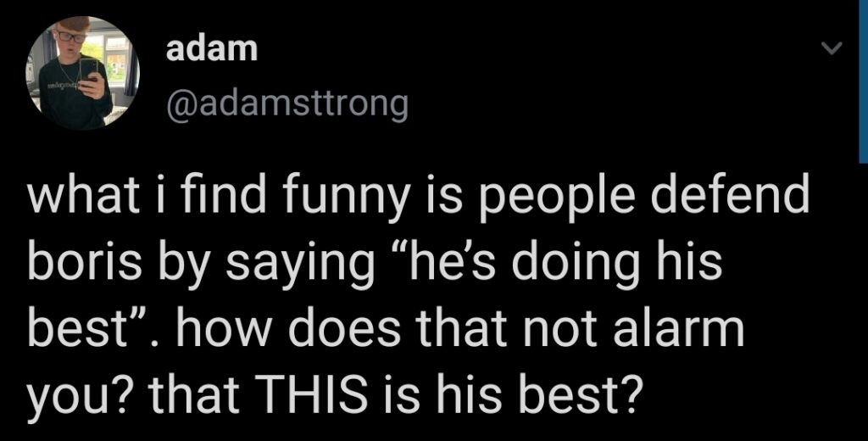The height and width of the screenshot is (441, 868).
Task: Open adam's profile picture
Action: (82, 73)
